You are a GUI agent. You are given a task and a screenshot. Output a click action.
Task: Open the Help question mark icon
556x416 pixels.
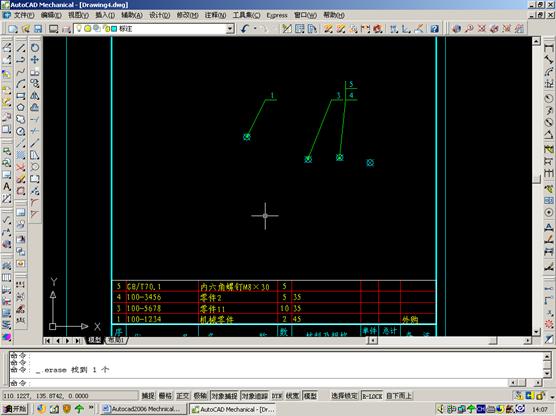tap(434, 29)
